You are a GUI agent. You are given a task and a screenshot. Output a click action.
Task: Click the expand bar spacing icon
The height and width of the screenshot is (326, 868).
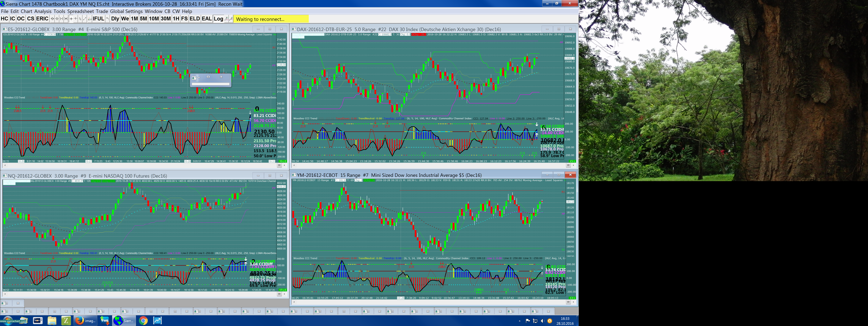62,19
